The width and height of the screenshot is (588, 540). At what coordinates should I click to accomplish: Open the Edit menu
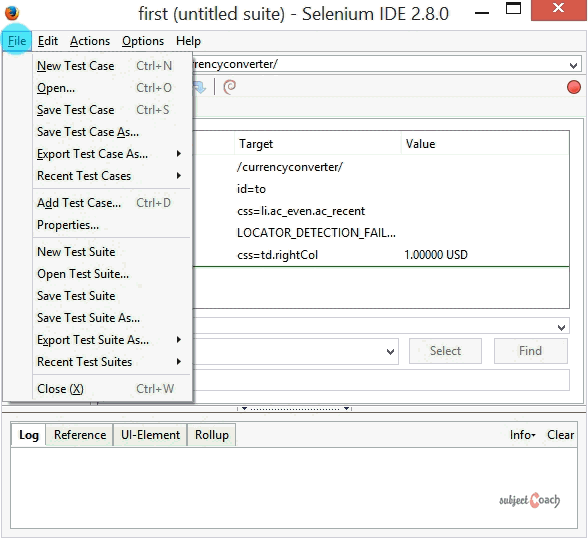click(x=48, y=40)
